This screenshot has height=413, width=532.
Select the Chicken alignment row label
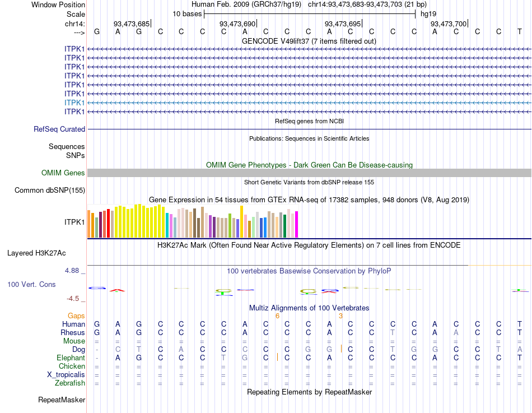[x=72, y=366]
